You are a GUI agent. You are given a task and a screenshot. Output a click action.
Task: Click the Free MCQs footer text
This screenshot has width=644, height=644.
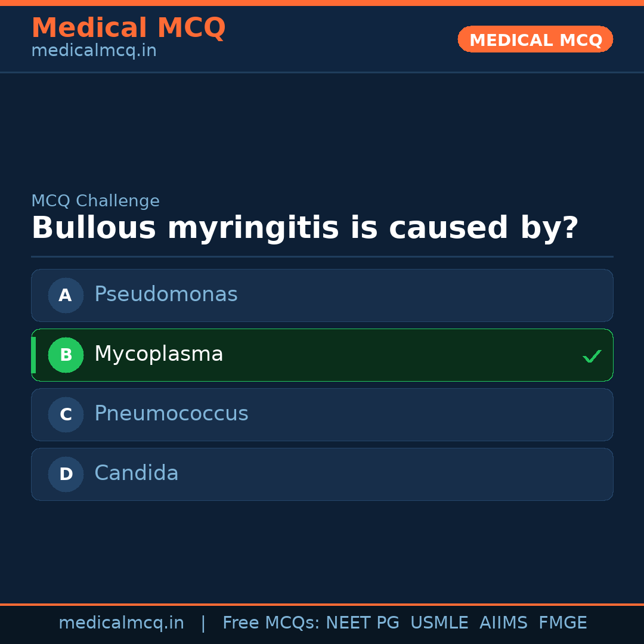point(271,623)
